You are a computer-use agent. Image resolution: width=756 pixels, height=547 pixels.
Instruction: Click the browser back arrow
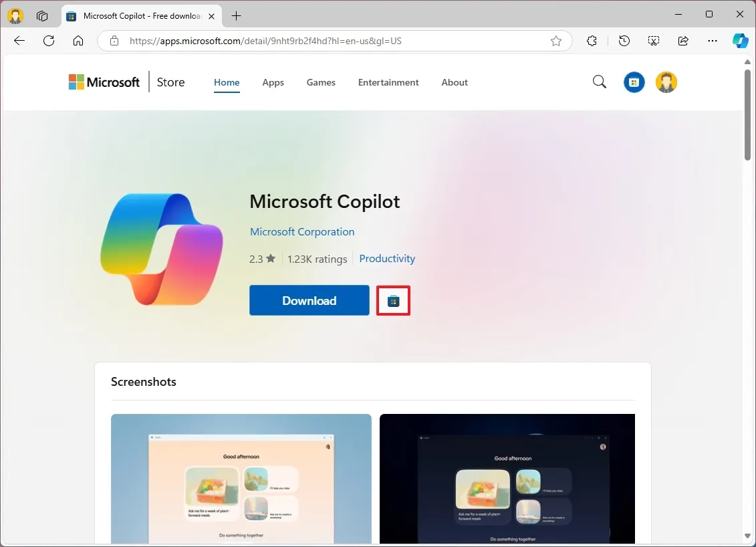(x=19, y=41)
